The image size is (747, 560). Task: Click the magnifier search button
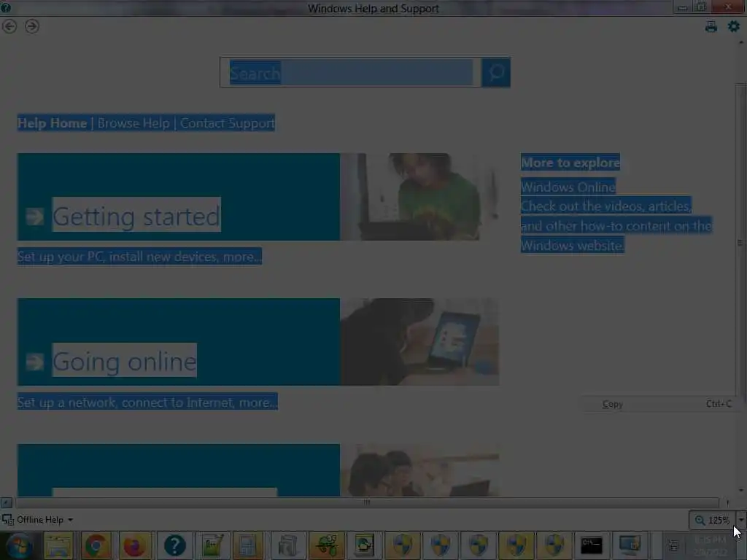(x=496, y=72)
